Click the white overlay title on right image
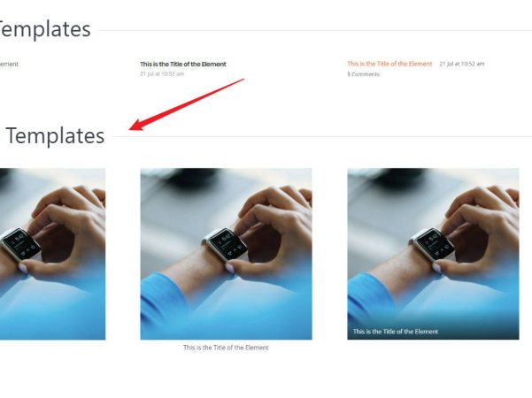The image size is (532, 398). tap(396, 332)
